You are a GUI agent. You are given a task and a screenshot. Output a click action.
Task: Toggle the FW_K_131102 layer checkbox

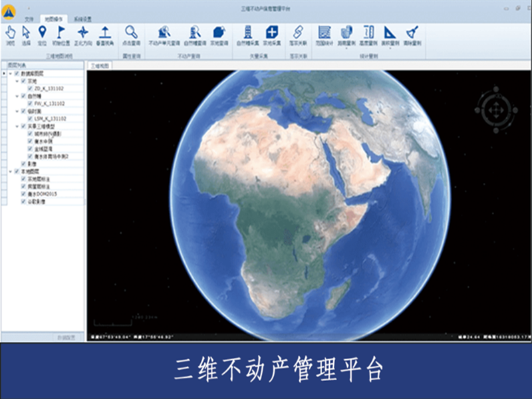point(30,103)
